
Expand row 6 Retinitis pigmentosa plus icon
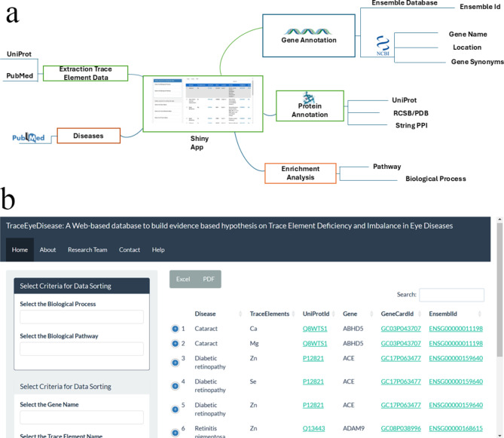pos(176,433)
